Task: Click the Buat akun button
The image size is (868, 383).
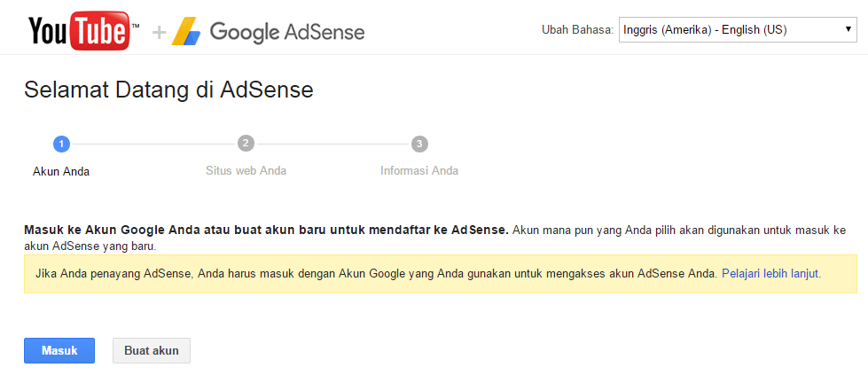Action: coord(152,350)
